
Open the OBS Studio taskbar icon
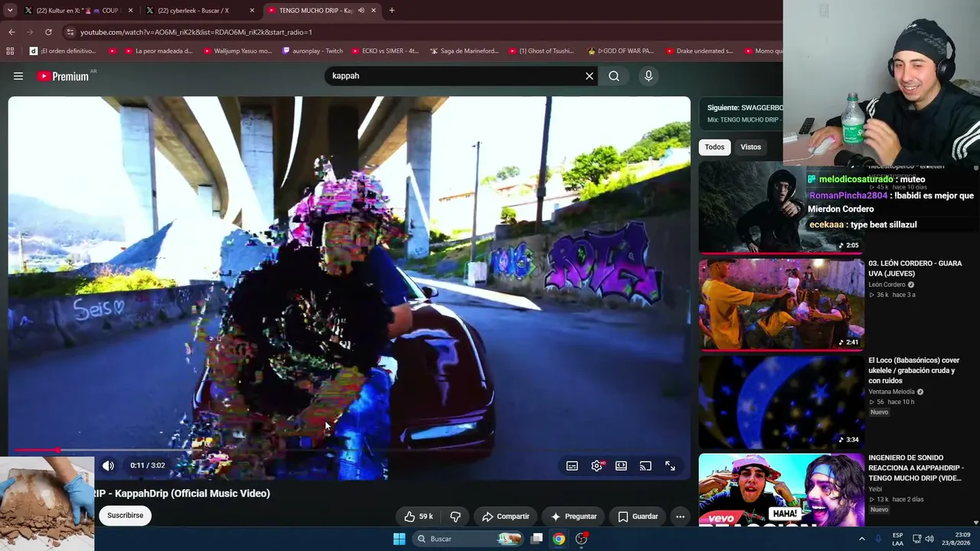(582, 539)
